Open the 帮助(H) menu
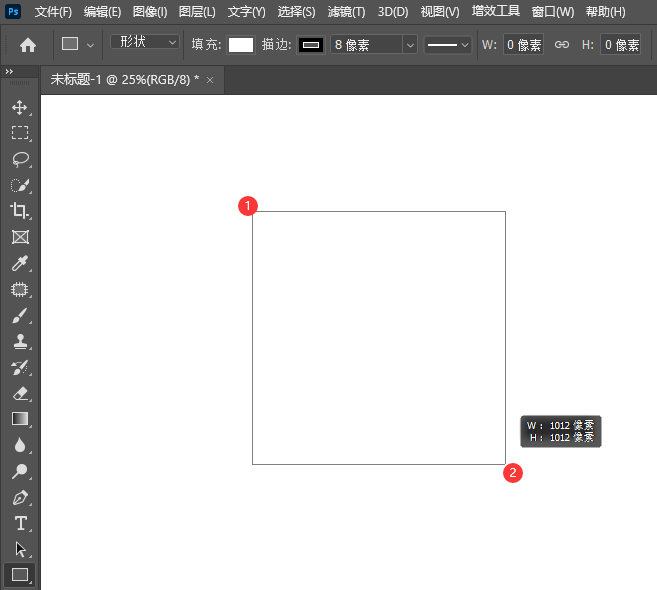Viewport: 657px width, 590px height. tap(605, 12)
